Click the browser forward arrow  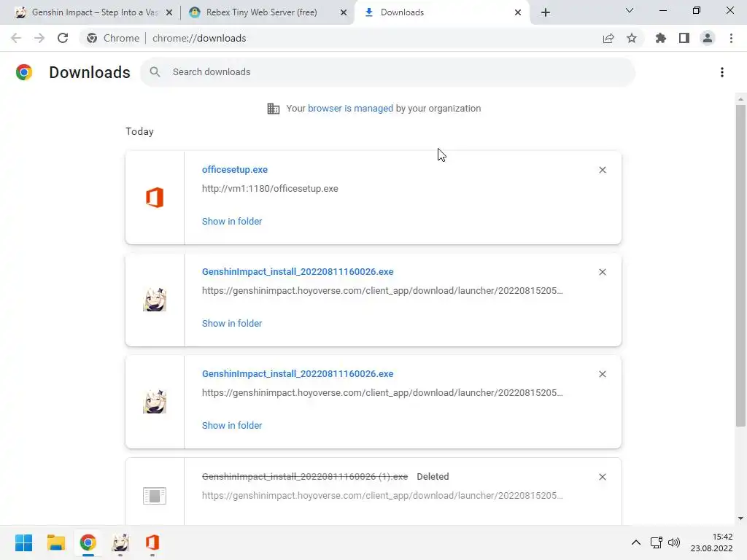point(39,38)
